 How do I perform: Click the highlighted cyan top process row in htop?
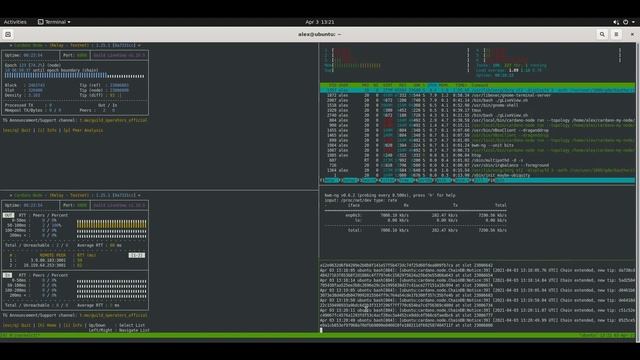tap(478, 90)
